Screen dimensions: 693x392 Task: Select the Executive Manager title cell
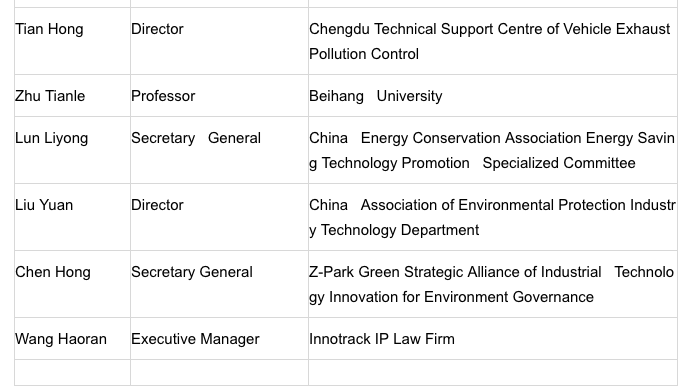[219, 339]
